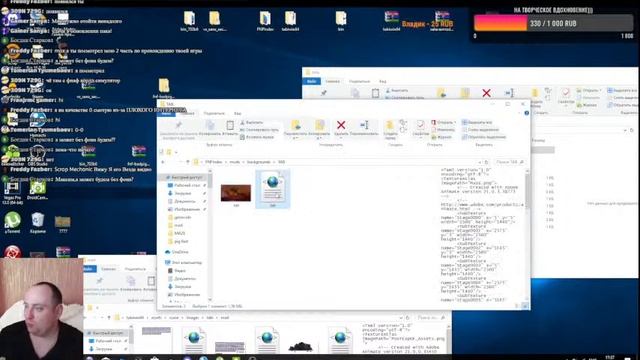
Task: Click the Back arrow in front Explorer navigation bar
Action: [163, 162]
